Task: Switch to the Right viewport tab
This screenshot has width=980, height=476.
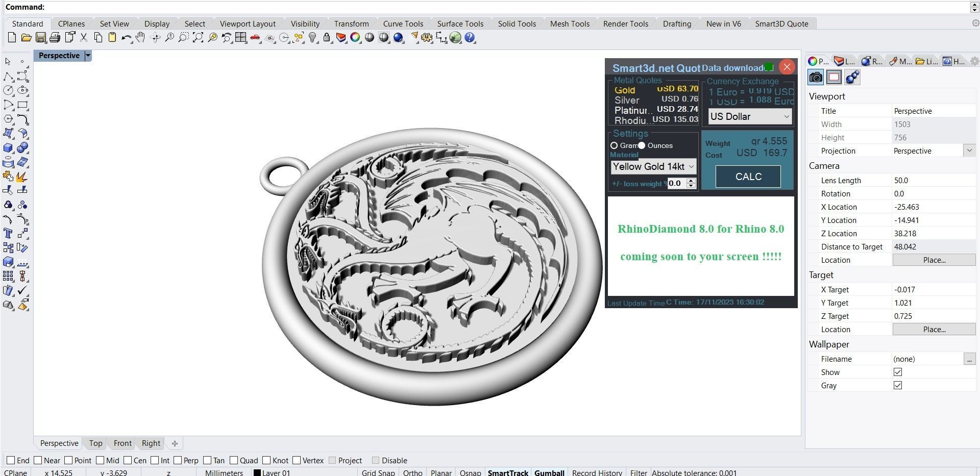Action: 151,443
